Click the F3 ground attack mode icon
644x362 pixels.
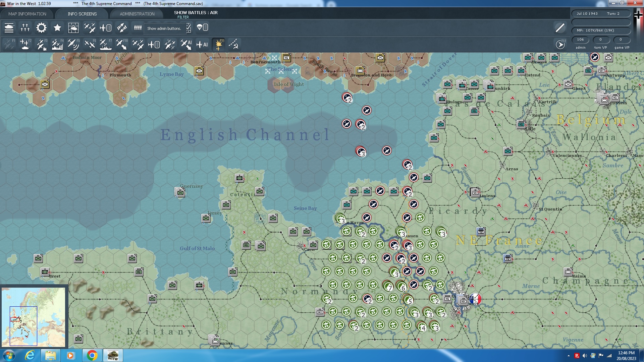point(41,44)
